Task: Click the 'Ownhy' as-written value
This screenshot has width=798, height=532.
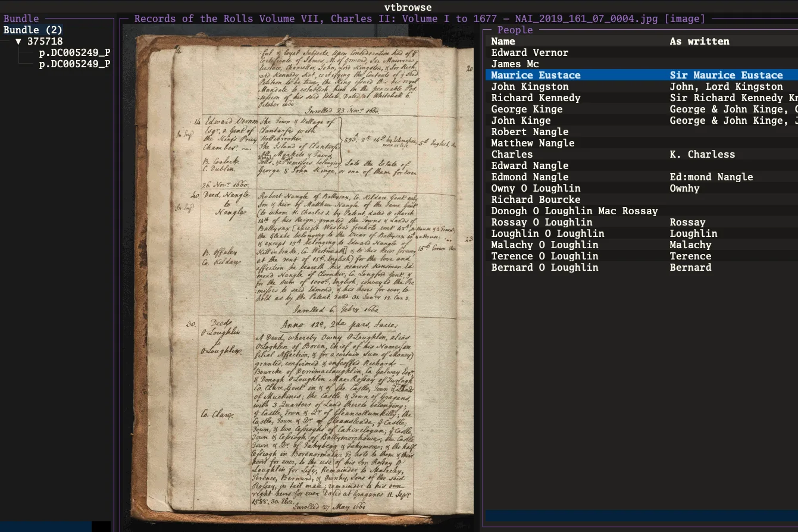Action: 684,188
